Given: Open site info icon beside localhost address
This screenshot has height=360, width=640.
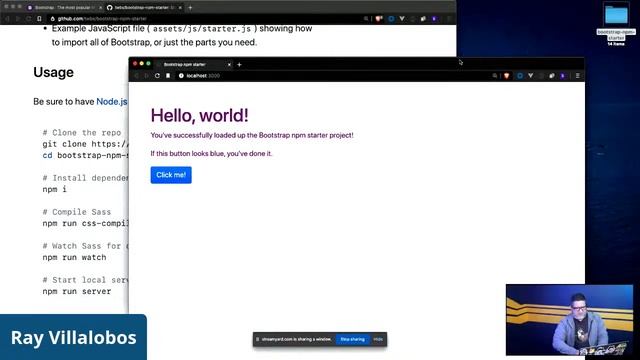Looking at the screenshot, I should click(x=181, y=76).
